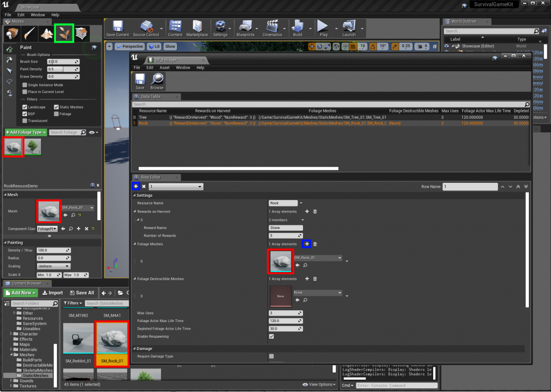
Task: Open the Asset menu in data table
Action: pyautogui.click(x=165, y=67)
